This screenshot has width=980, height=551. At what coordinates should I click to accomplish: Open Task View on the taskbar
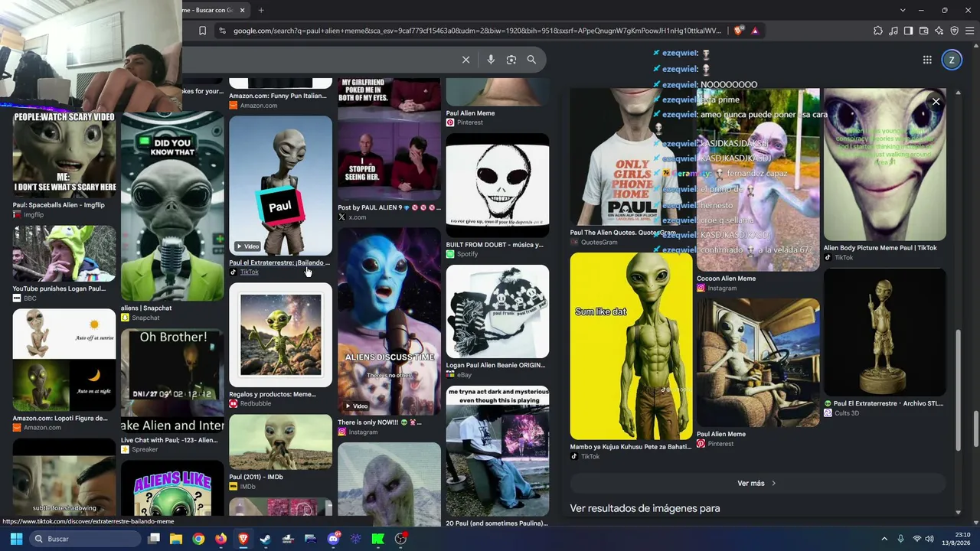click(x=154, y=539)
